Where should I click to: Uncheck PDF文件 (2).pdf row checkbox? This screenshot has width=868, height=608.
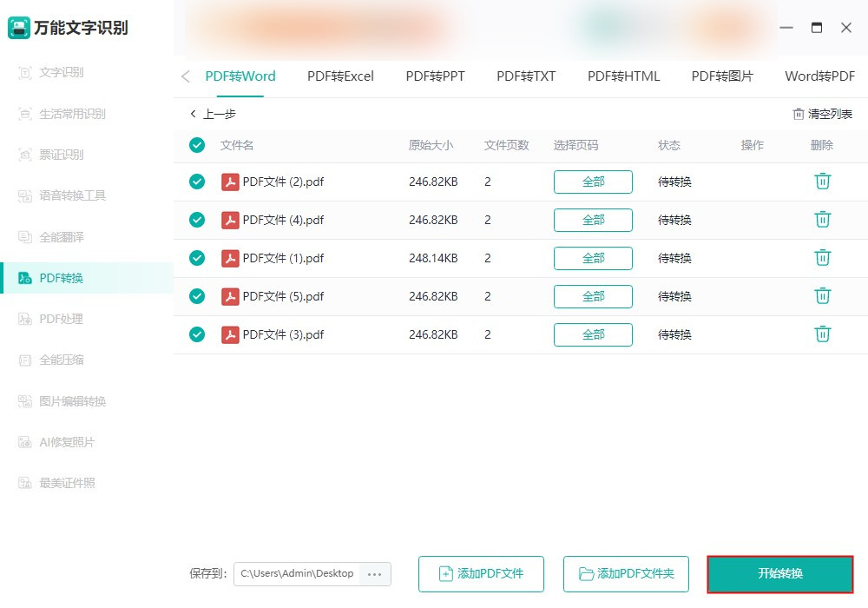coord(197,182)
